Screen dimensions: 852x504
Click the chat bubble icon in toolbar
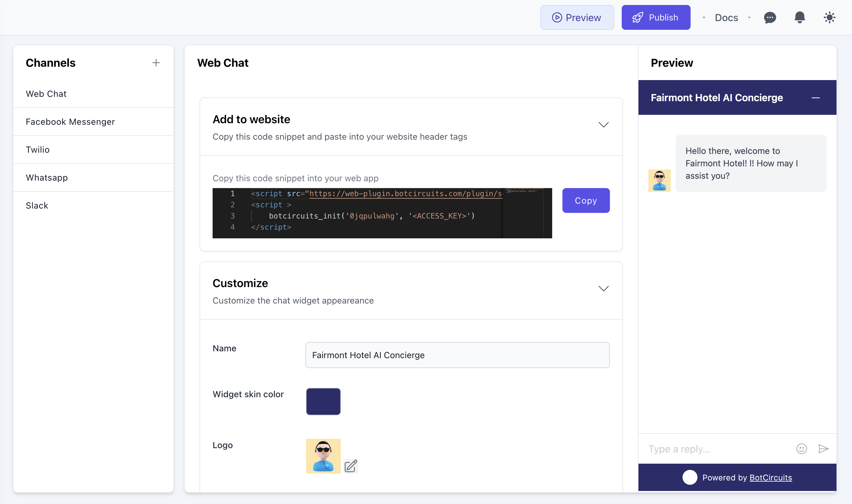pos(770,17)
